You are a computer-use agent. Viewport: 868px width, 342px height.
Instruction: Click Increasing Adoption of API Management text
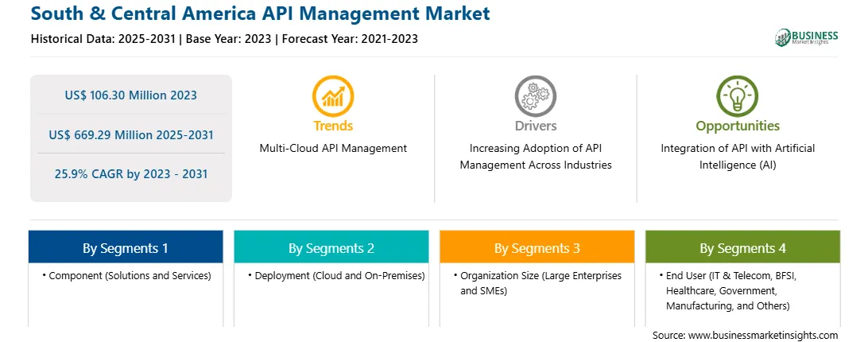point(535,157)
